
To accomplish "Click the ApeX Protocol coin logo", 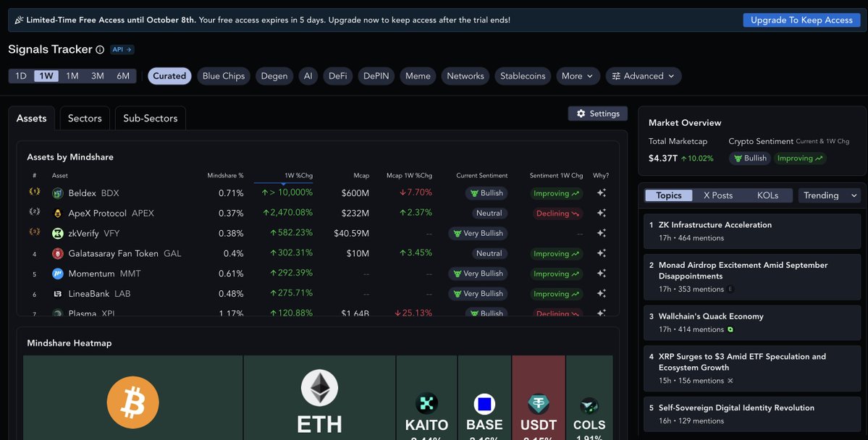I will pyautogui.click(x=58, y=213).
